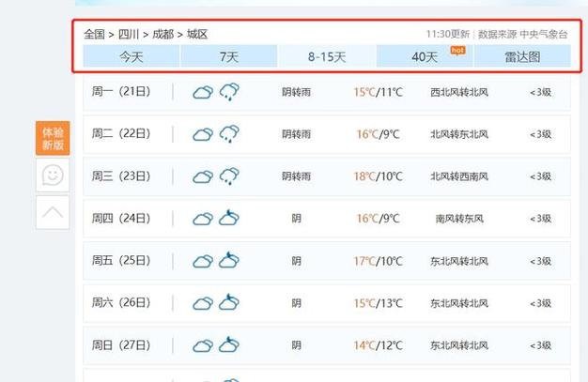Click the 17℃/10℃ temperature value
Image resolution: width=588 pixels, height=382 pixels.
click(378, 261)
